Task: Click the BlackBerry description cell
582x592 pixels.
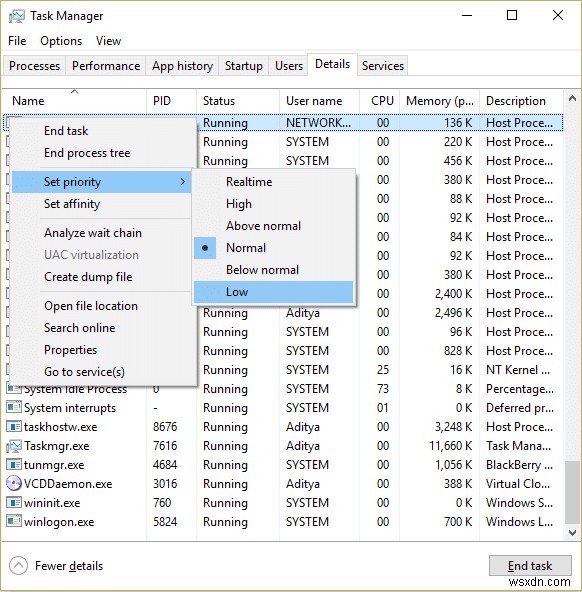Action: [519, 465]
